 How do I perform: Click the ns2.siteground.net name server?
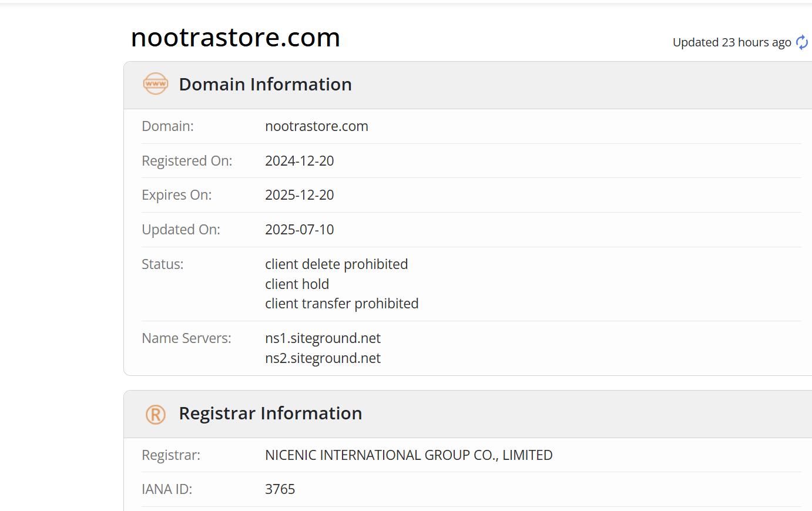[323, 358]
